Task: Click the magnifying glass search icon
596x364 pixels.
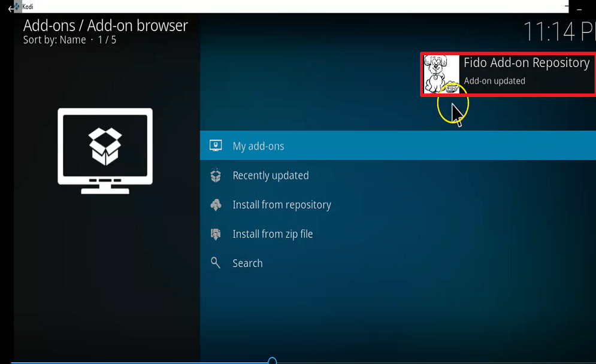Action: (x=215, y=263)
